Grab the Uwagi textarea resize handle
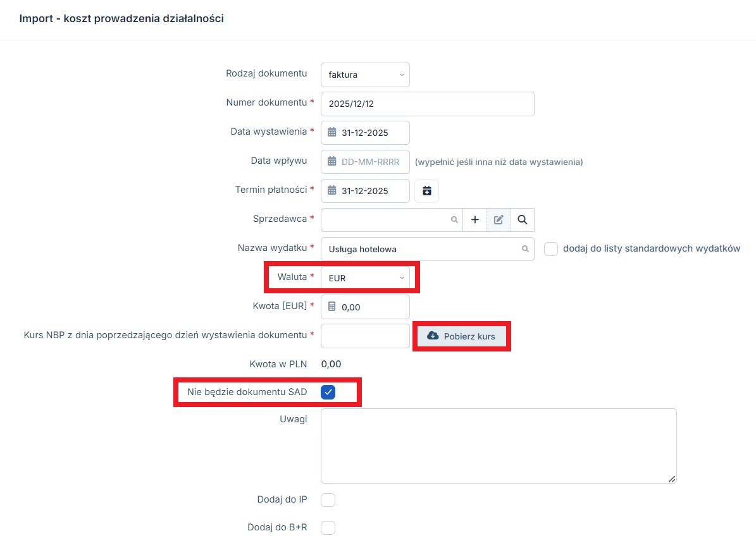This screenshot has height=543, width=756. [672, 479]
